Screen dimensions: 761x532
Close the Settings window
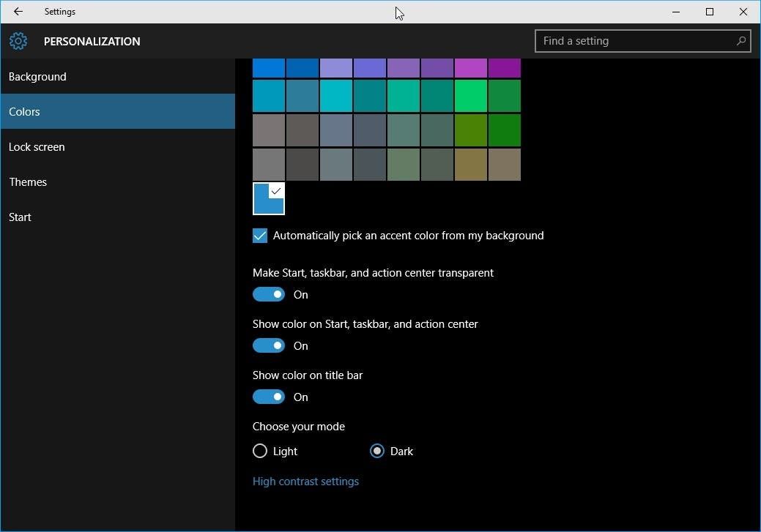(743, 12)
